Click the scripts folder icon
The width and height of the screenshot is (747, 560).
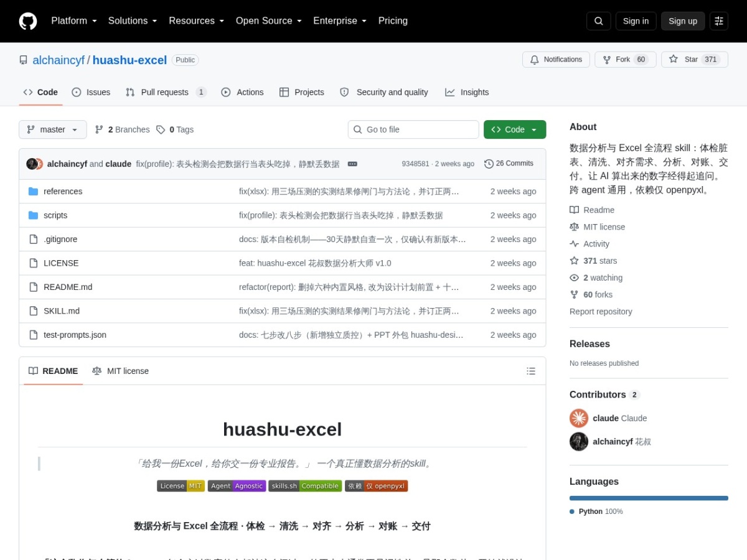click(x=33, y=215)
